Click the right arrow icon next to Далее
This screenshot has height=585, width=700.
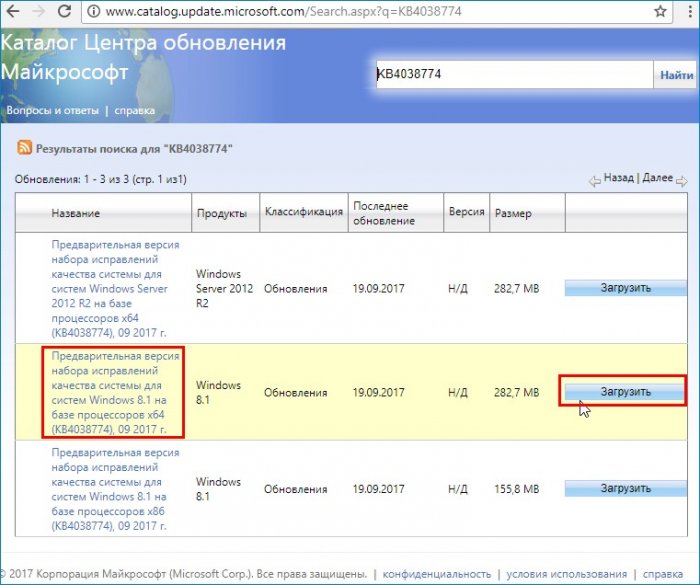pos(681,181)
